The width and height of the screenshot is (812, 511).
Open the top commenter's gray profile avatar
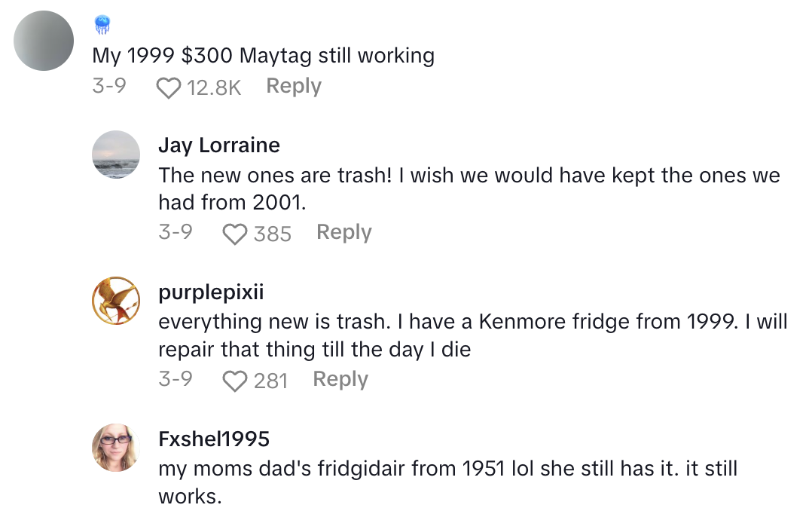[43, 41]
